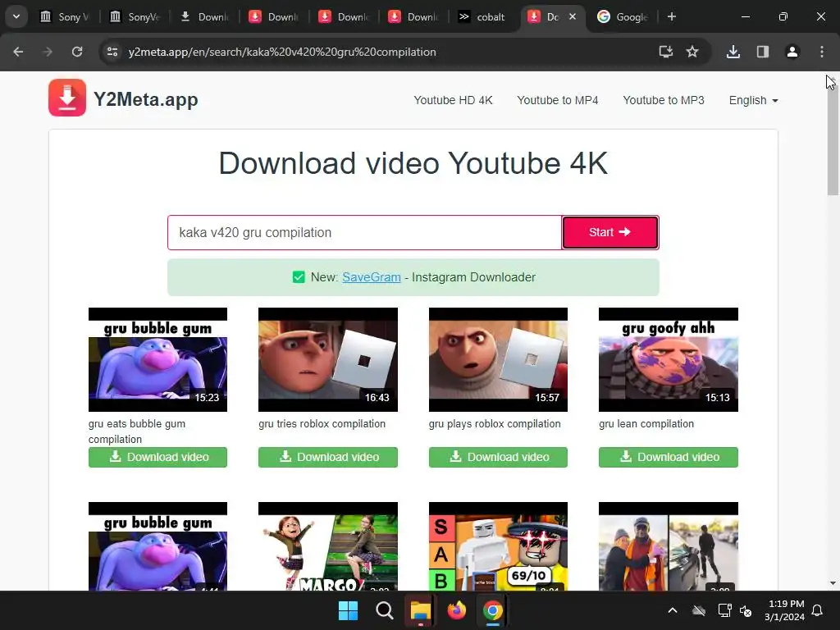This screenshot has height=630, width=840.
Task: Click the 'gru lean compilation' title text
Action: (646, 424)
